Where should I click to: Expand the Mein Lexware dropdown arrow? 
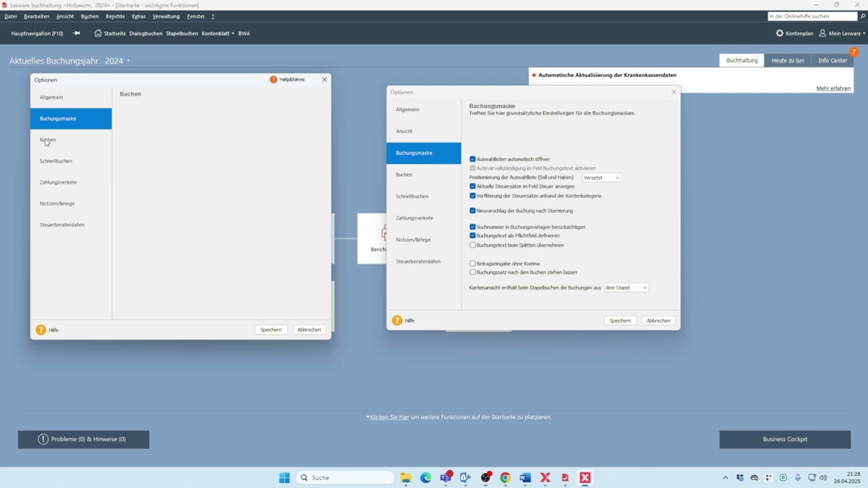(864, 33)
